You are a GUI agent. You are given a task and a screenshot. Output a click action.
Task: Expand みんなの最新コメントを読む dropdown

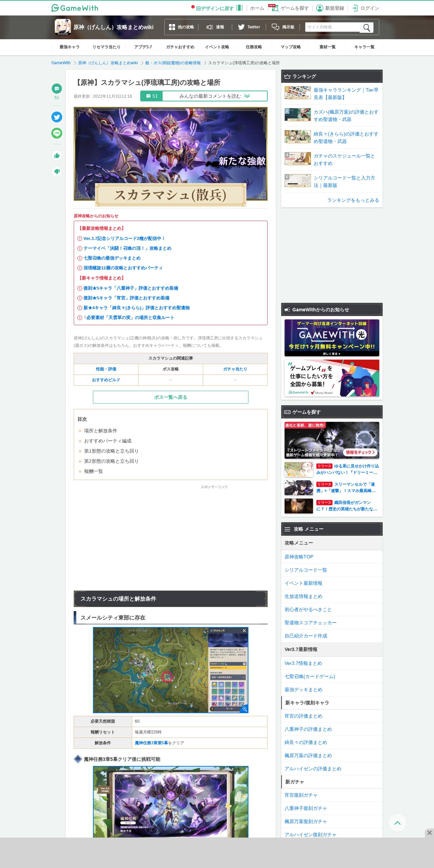(x=215, y=96)
